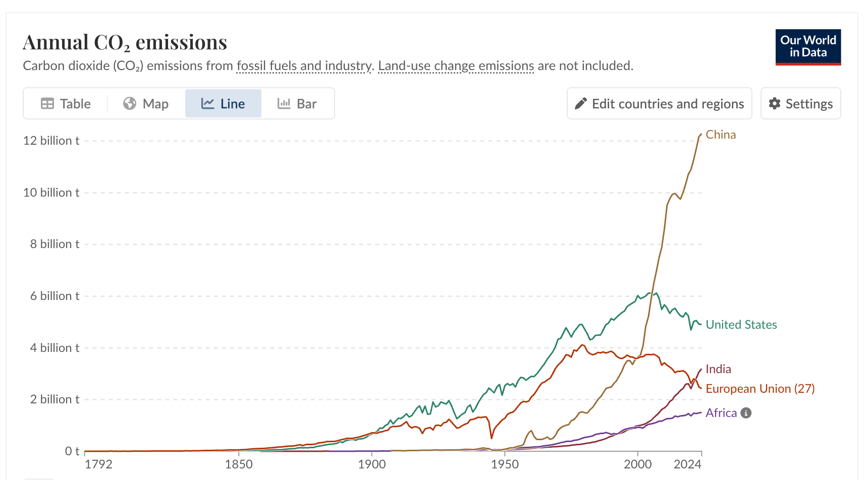Select the China series label
The width and height of the screenshot is (868, 480).
pos(721,135)
